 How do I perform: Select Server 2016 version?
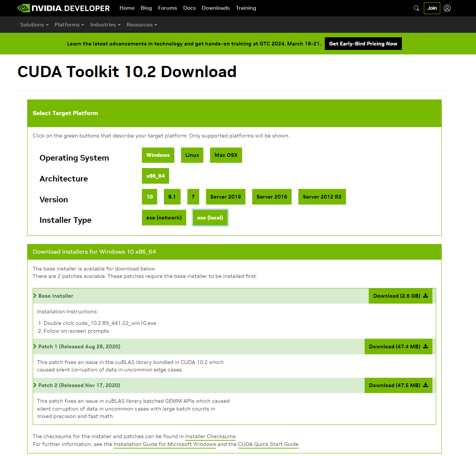point(272,197)
